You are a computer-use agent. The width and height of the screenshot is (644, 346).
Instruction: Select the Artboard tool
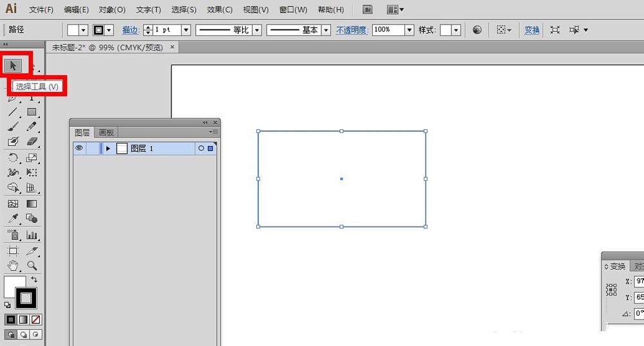tap(13, 250)
